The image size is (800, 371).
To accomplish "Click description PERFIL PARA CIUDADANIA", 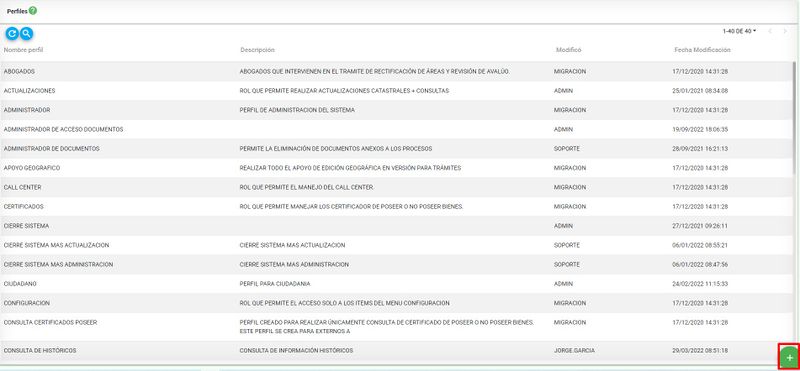I will [x=275, y=284].
